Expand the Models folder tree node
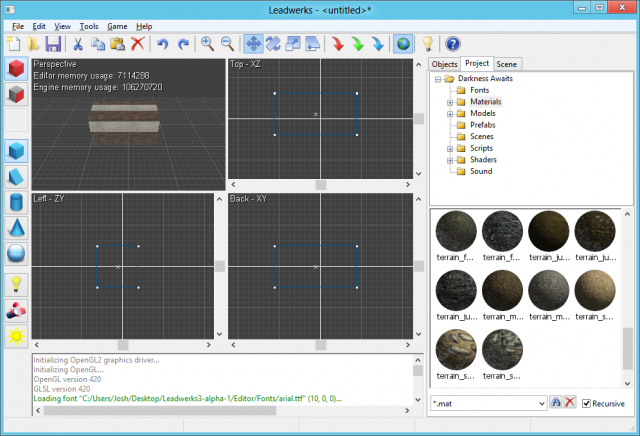The image size is (640, 436). pos(450,113)
